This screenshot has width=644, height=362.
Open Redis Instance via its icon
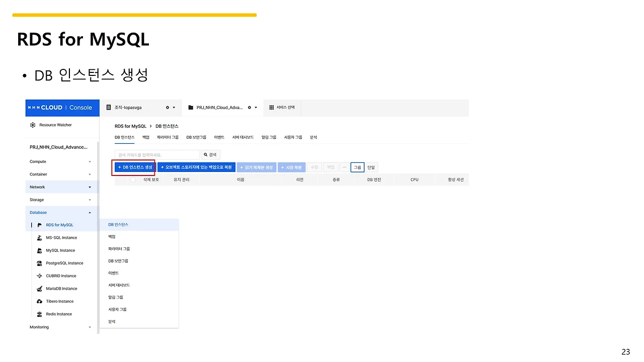(40, 314)
